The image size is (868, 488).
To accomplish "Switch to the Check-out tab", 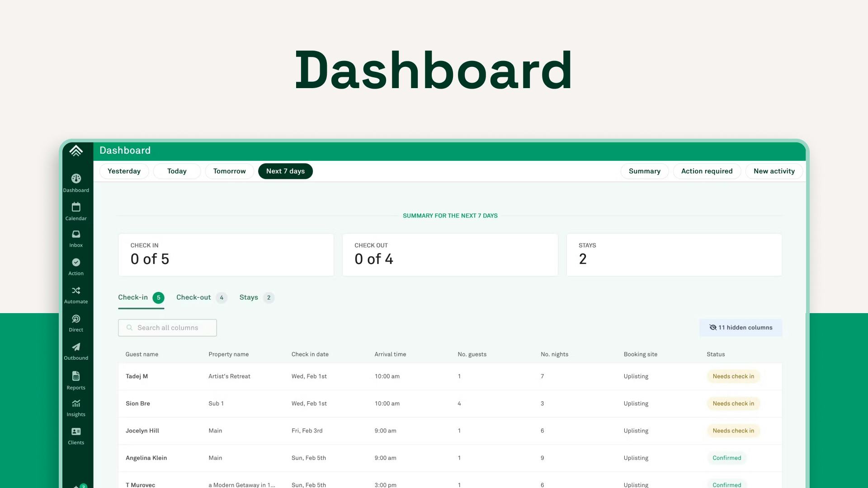I will click(x=194, y=297).
